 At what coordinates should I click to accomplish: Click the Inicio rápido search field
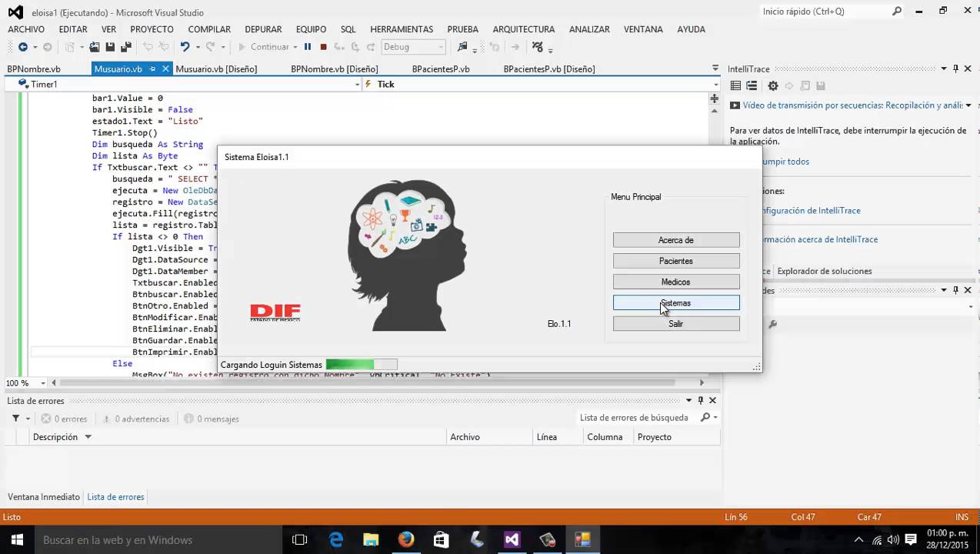click(x=825, y=11)
